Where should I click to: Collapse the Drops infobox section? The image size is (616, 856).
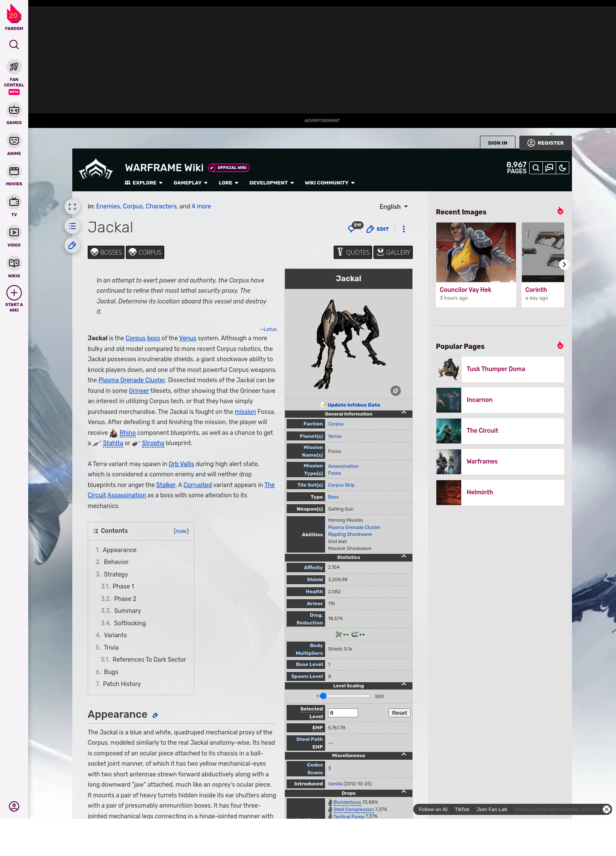(403, 792)
